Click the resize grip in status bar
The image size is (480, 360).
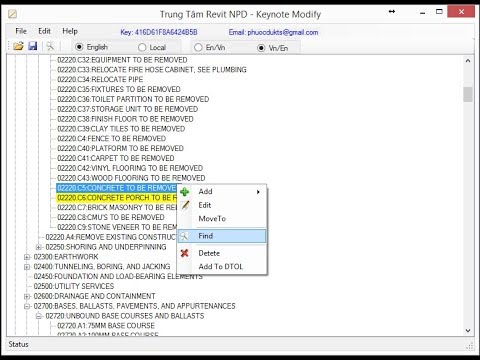point(470,345)
